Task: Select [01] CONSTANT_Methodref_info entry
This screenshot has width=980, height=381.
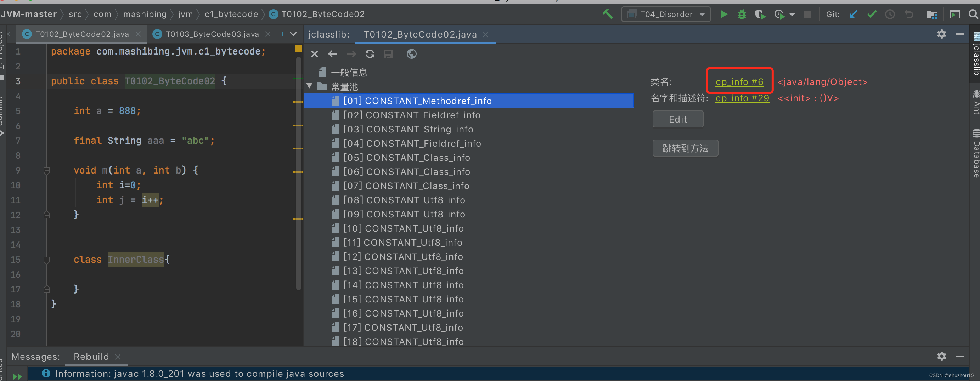Action: point(417,101)
